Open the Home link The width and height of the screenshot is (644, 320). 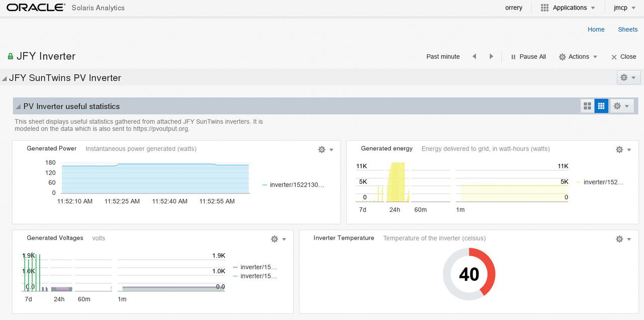pyautogui.click(x=596, y=30)
